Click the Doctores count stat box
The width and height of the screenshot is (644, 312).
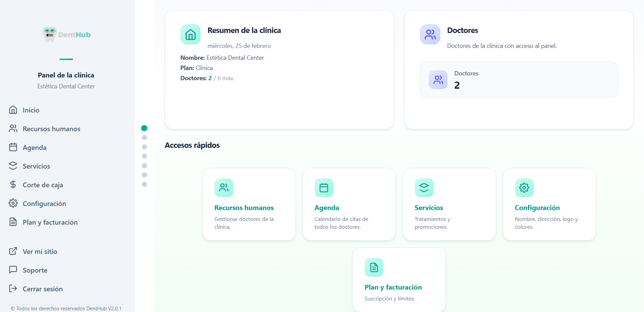(x=519, y=80)
